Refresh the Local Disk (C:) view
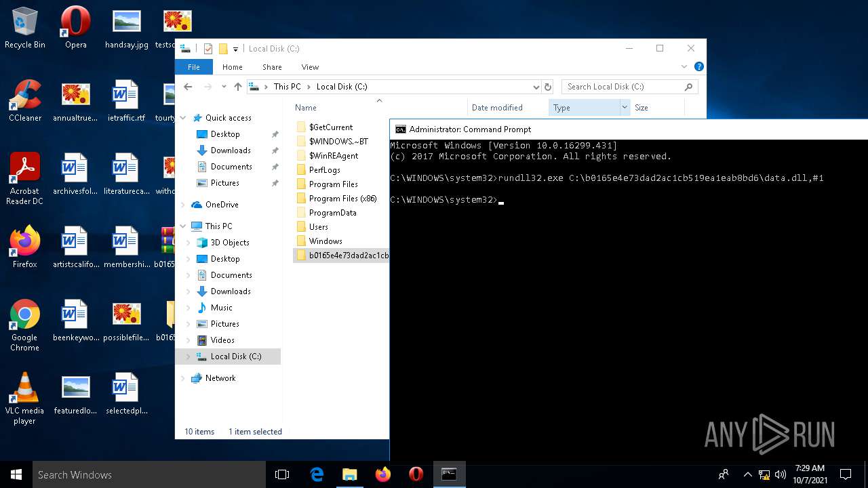Screen dimensions: 868x488 [x=548, y=87]
